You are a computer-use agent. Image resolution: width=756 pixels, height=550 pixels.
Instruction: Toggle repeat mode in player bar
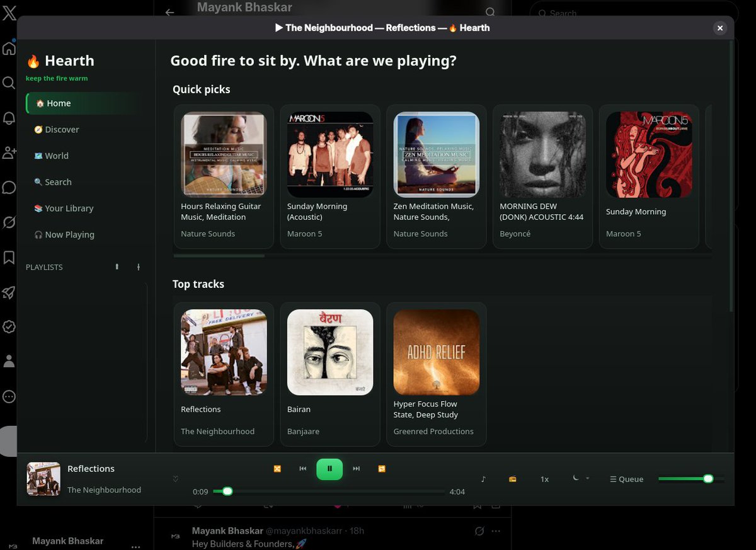[x=382, y=469]
